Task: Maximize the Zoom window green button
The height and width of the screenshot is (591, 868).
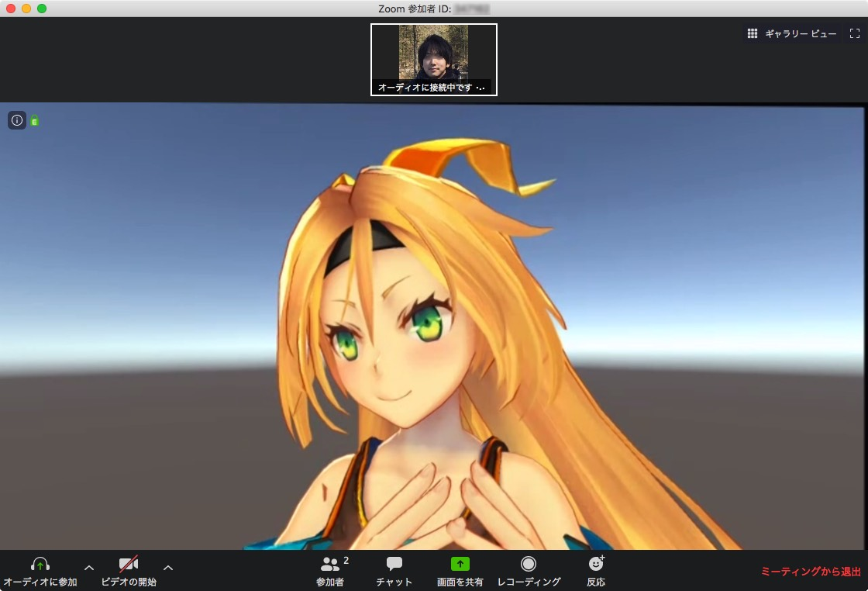Action: coord(42,9)
